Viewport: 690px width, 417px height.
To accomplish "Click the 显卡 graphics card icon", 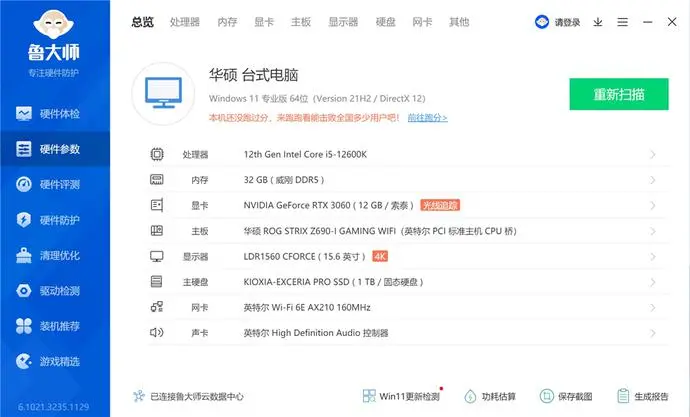I will pos(157,205).
